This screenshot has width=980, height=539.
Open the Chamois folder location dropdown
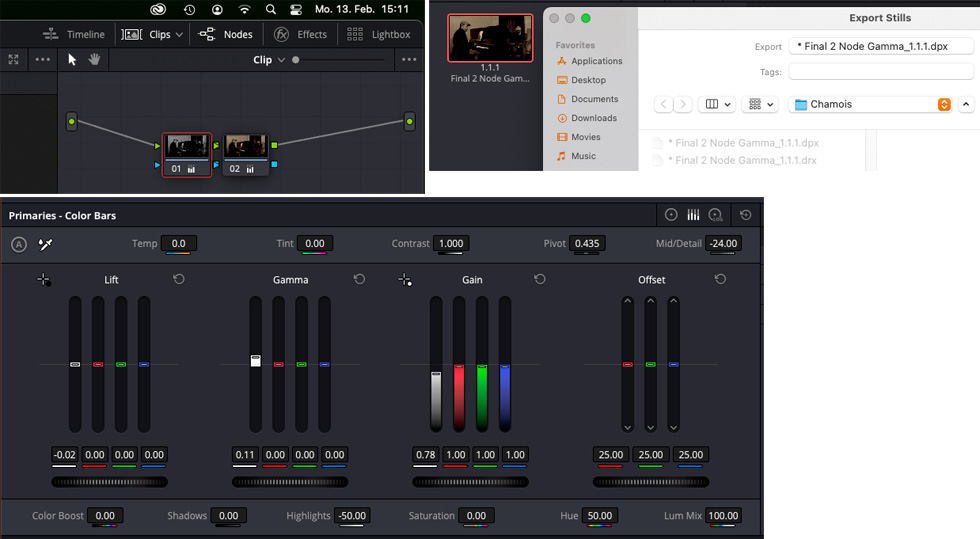[943, 104]
